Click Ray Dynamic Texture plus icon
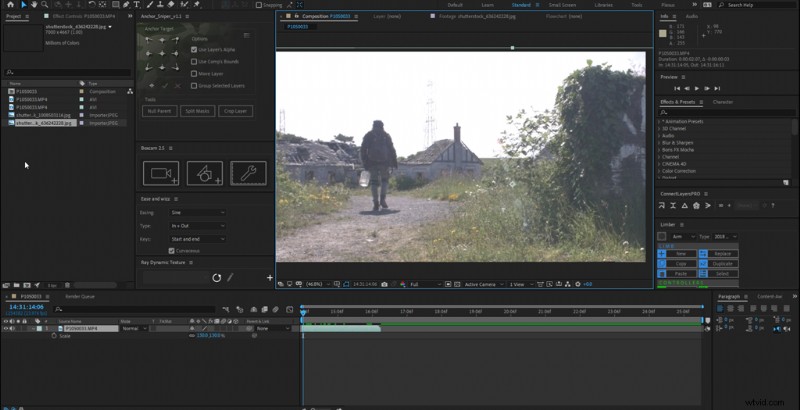 (x=270, y=278)
